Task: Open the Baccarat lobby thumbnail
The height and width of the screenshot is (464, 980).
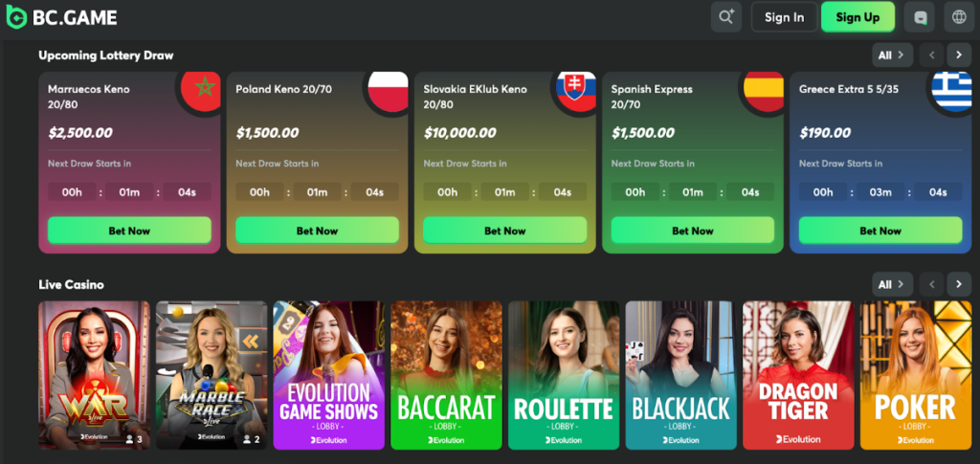Action: pos(446,375)
